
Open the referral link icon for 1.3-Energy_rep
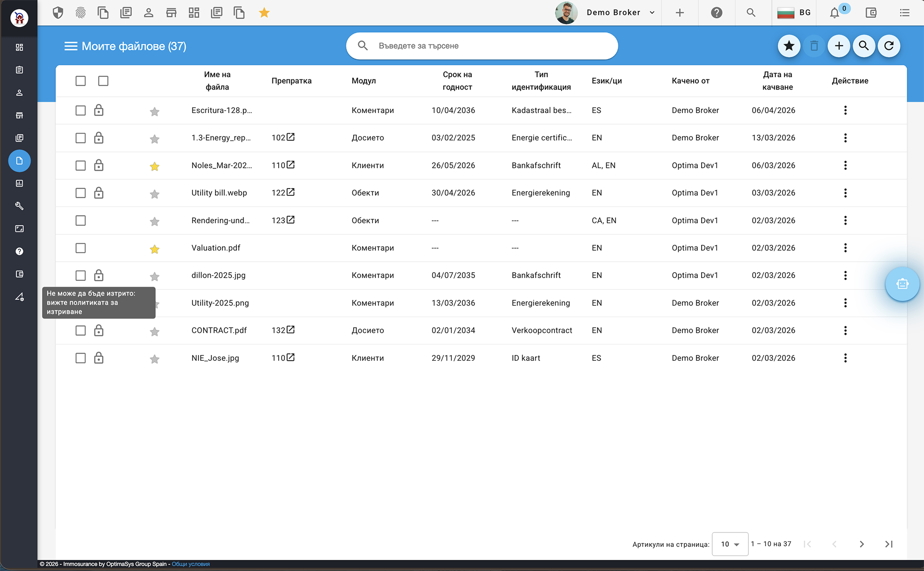pos(291,137)
